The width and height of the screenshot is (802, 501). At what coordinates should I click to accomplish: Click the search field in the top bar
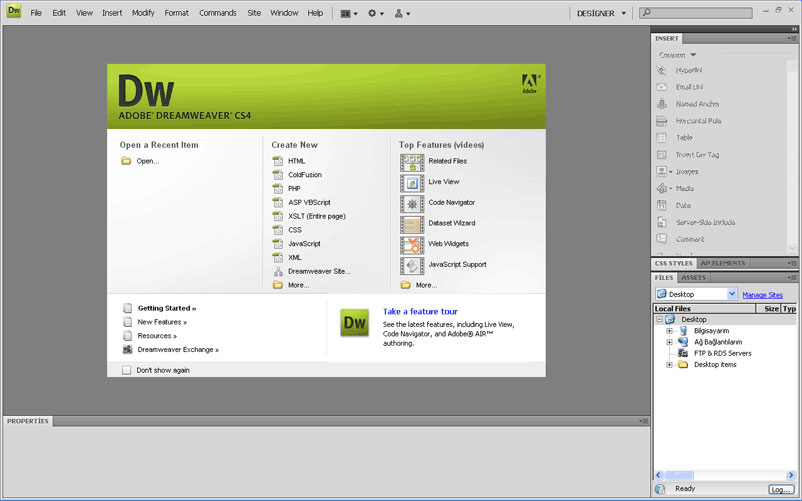click(x=696, y=13)
